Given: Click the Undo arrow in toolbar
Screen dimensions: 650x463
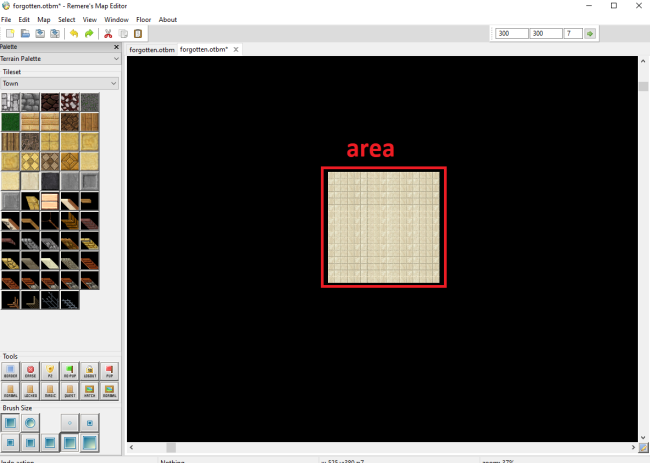Looking at the screenshot, I should click(73, 33).
